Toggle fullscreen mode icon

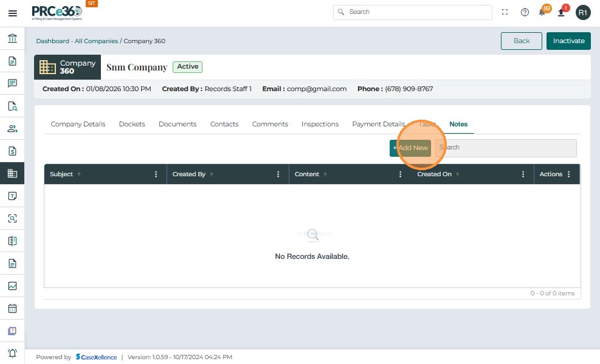(x=505, y=12)
